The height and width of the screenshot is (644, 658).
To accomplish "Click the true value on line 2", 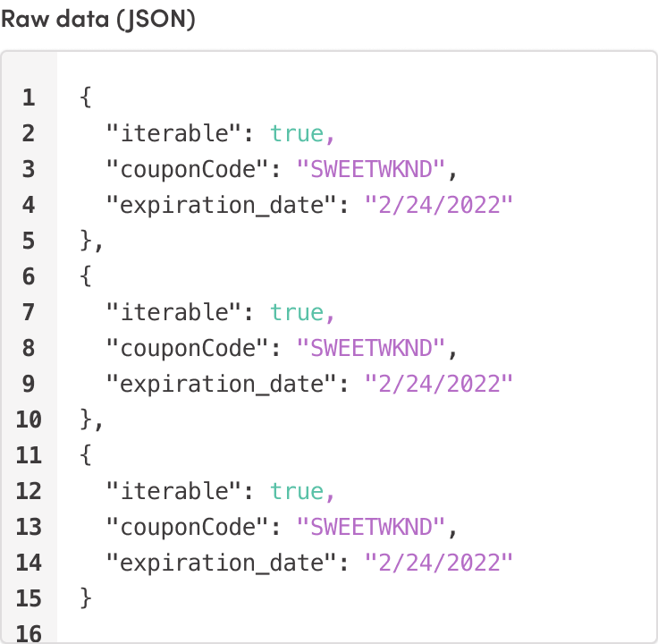I will tap(297, 133).
